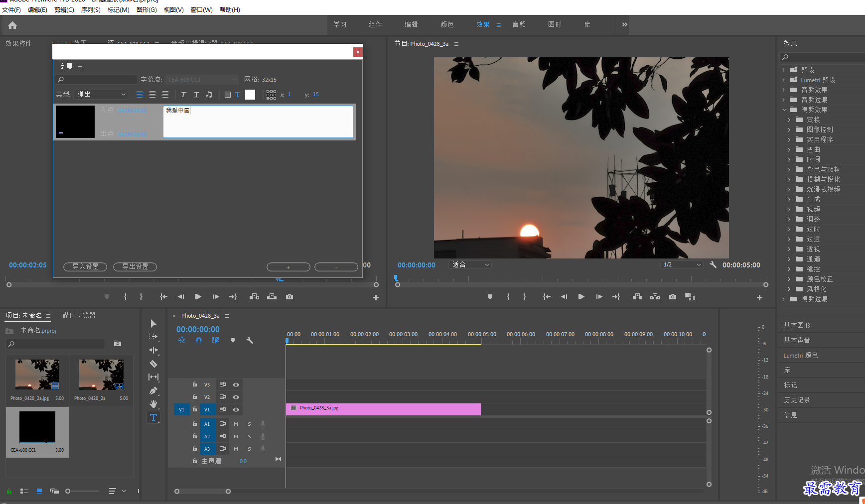Select the Ripple Edit tool
The height and width of the screenshot is (504, 865).
coord(153,350)
